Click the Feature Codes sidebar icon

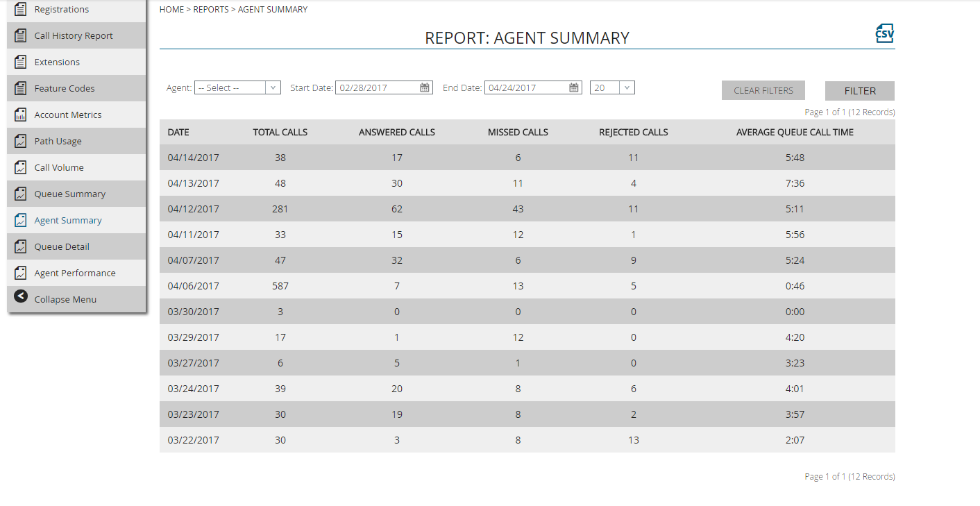point(21,88)
